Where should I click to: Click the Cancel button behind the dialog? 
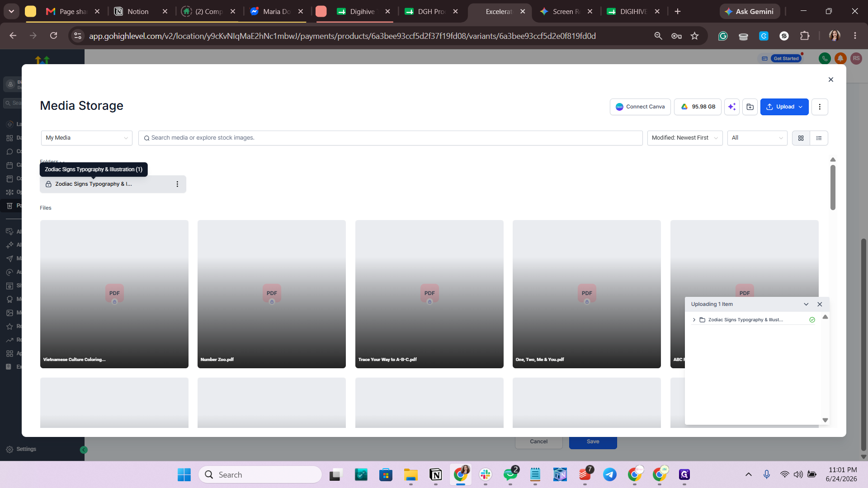coord(539,442)
